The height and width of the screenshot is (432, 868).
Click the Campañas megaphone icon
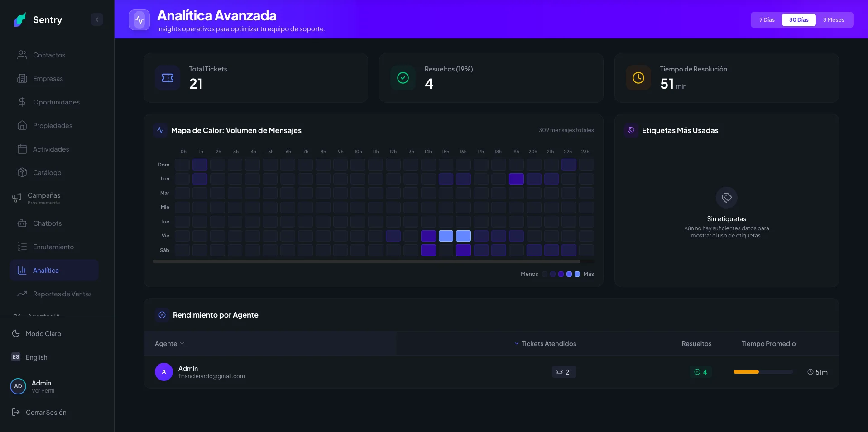(x=17, y=198)
